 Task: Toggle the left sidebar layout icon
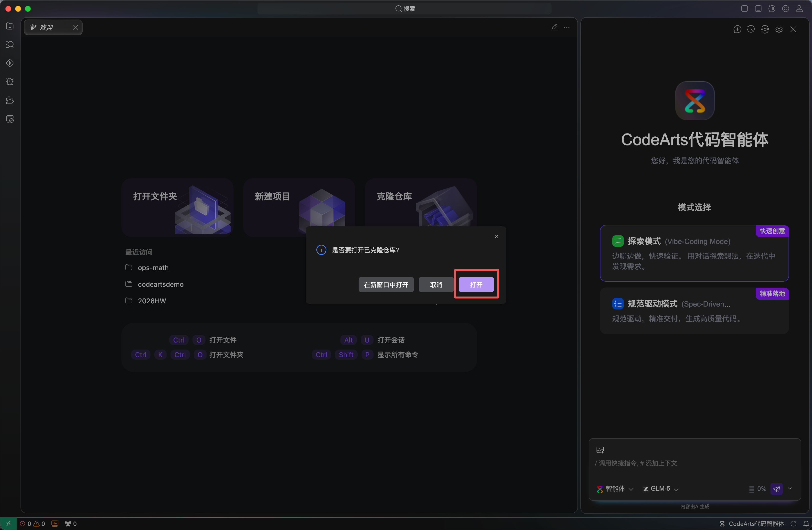pos(744,9)
